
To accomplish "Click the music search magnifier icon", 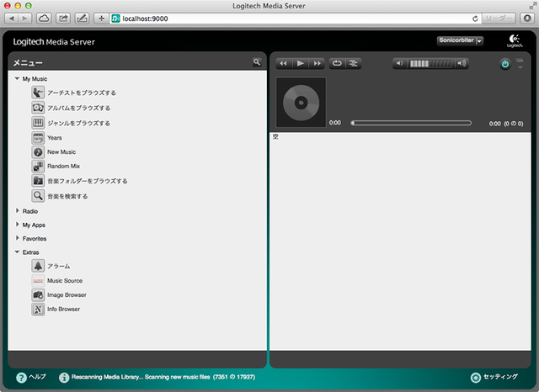I will coord(38,196).
